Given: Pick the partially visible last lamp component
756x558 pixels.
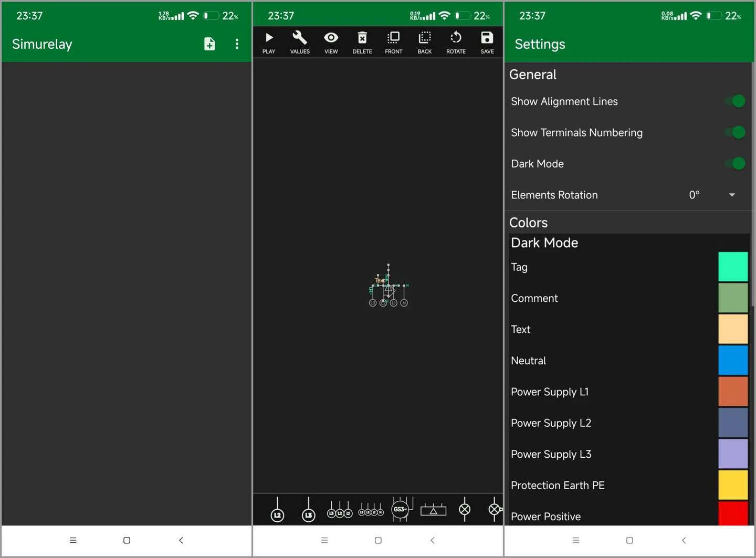Looking at the screenshot, I should click(495, 509).
